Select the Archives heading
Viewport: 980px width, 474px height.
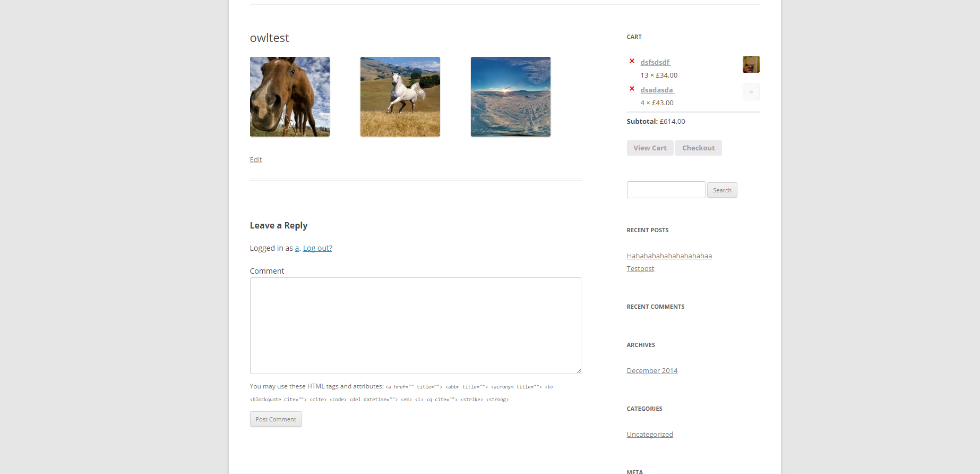click(x=641, y=345)
